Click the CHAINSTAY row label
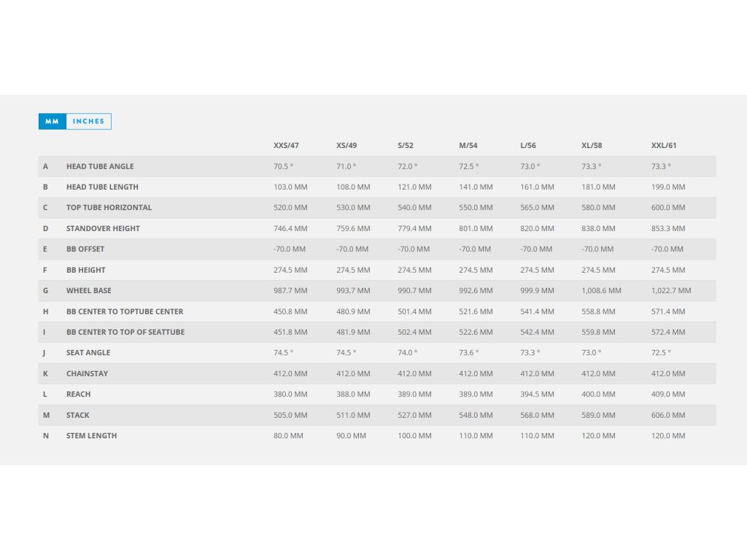This screenshot has height=560, width=747. tap(88, 373)
